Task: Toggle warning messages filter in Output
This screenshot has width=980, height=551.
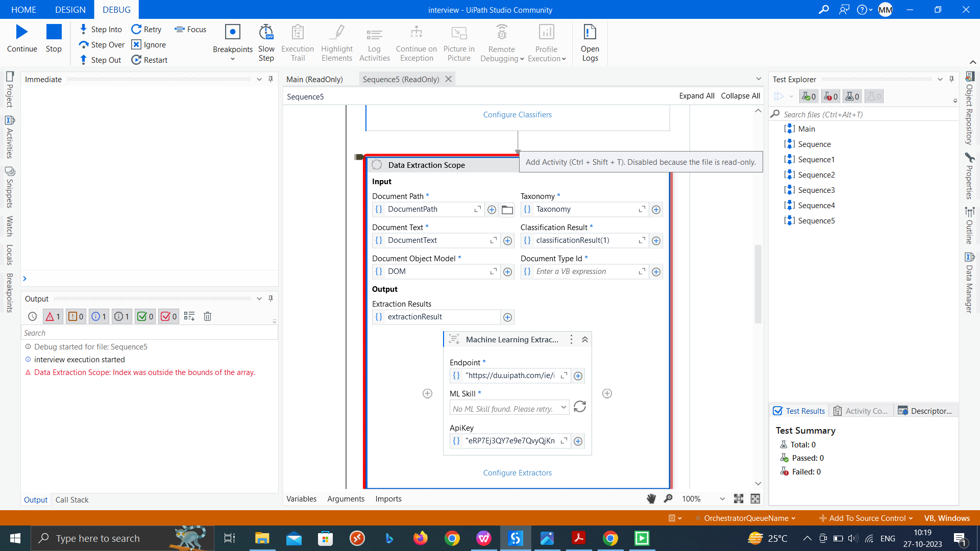Action: 76,317
